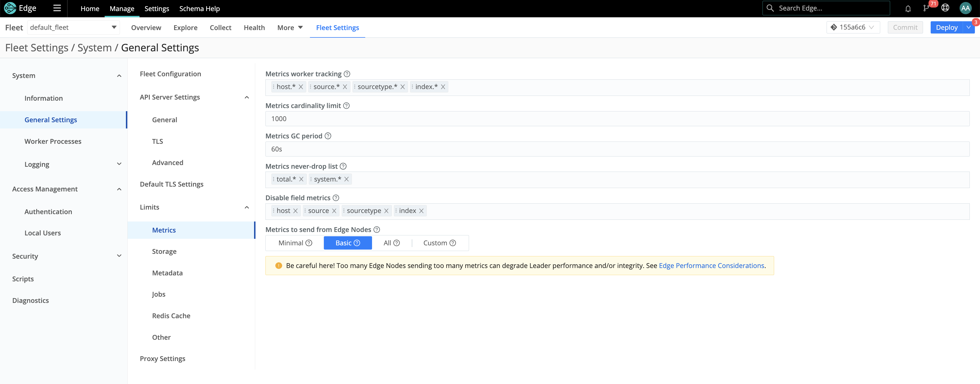Remove the host.* tag from worker tracking

click(301, 87)
